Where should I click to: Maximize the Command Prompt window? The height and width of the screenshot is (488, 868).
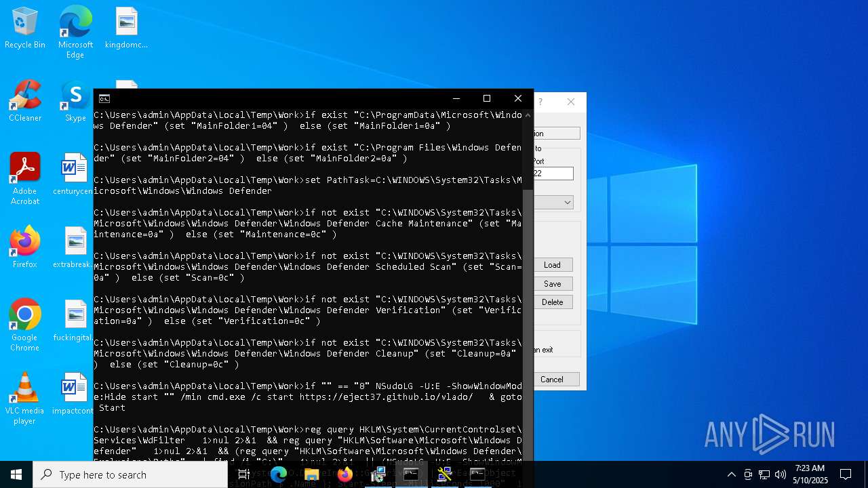(x=487, y=99)
